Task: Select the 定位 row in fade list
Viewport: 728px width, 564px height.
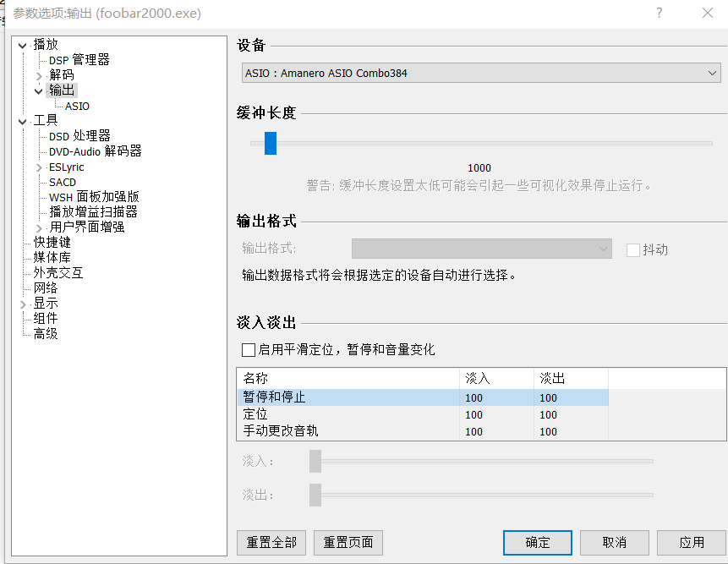Action: [255, 414]
